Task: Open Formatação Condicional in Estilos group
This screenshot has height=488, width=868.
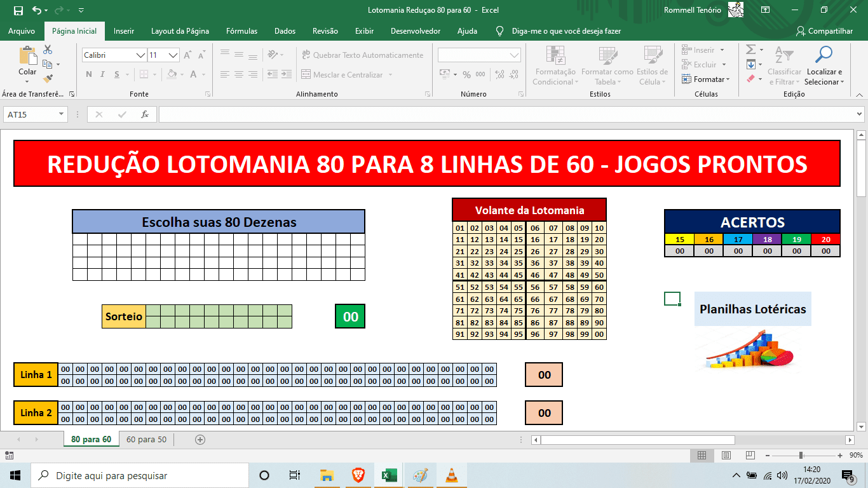Action: (554, 65)
